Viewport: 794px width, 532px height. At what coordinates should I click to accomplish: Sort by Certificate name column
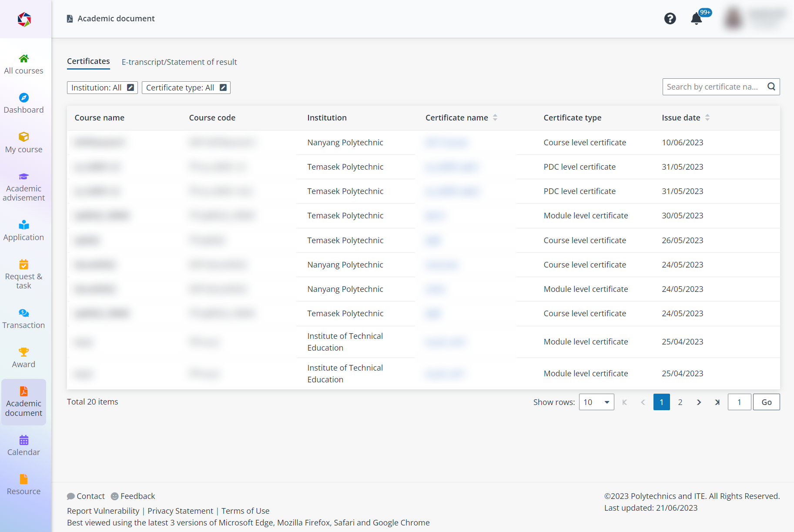coord(495,117)
